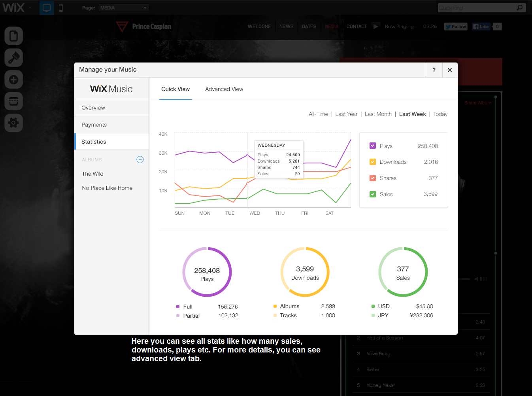
Task: Click the Add plus icon in sidebar
Action: pos(13,80)
